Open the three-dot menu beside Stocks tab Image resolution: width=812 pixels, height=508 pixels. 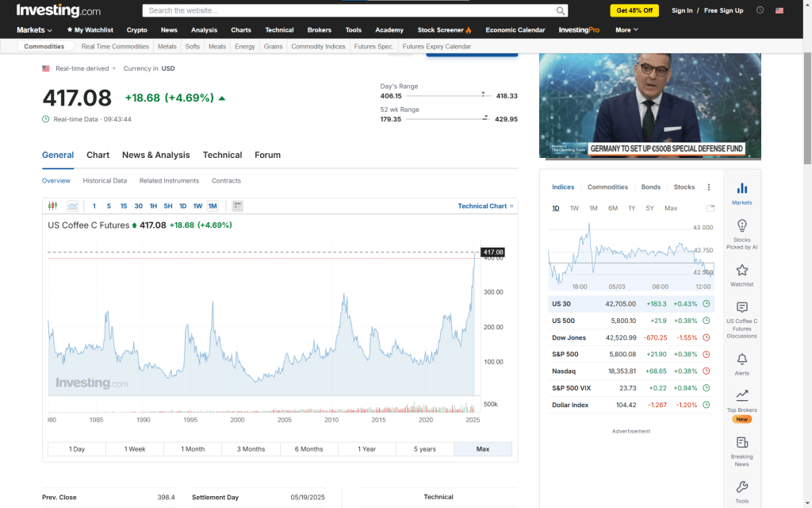(x=709, y=187)
